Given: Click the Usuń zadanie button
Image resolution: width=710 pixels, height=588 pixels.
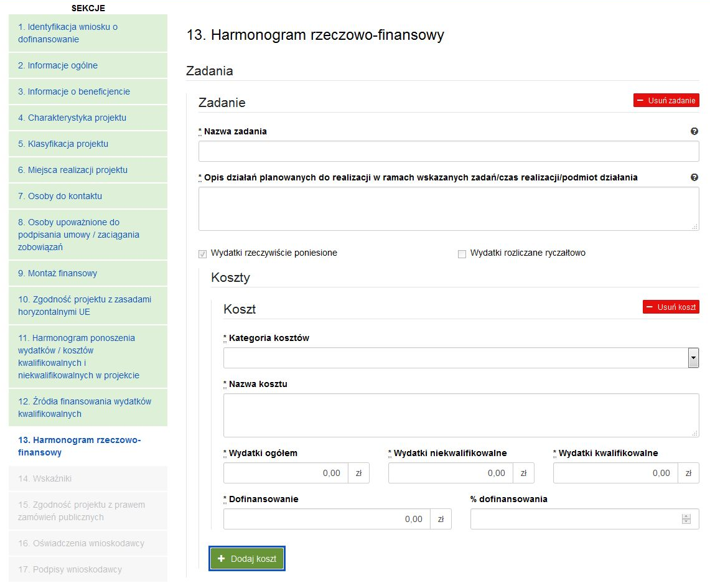Looking at the screenshot, I should [x=666, y=101].
